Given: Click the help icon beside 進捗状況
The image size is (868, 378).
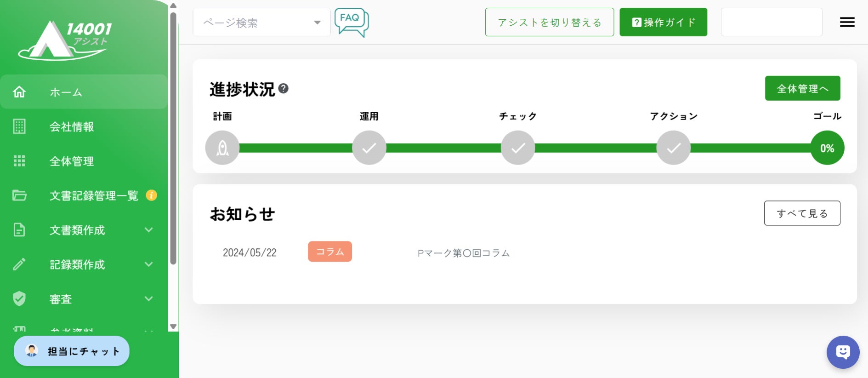Looking at the screenshot, I should [x=284, y=88].
